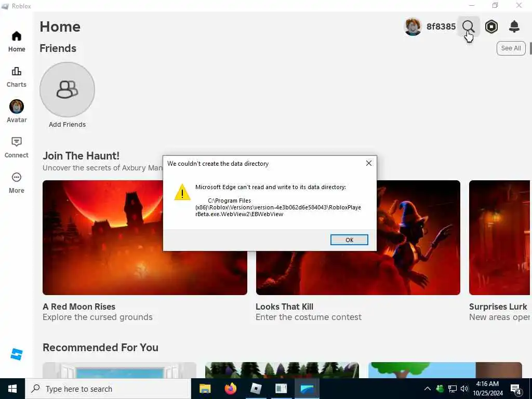Viewport: 532px width, 399px height.
Task: Click Enter the costume contest text
Action: point(309,317)
